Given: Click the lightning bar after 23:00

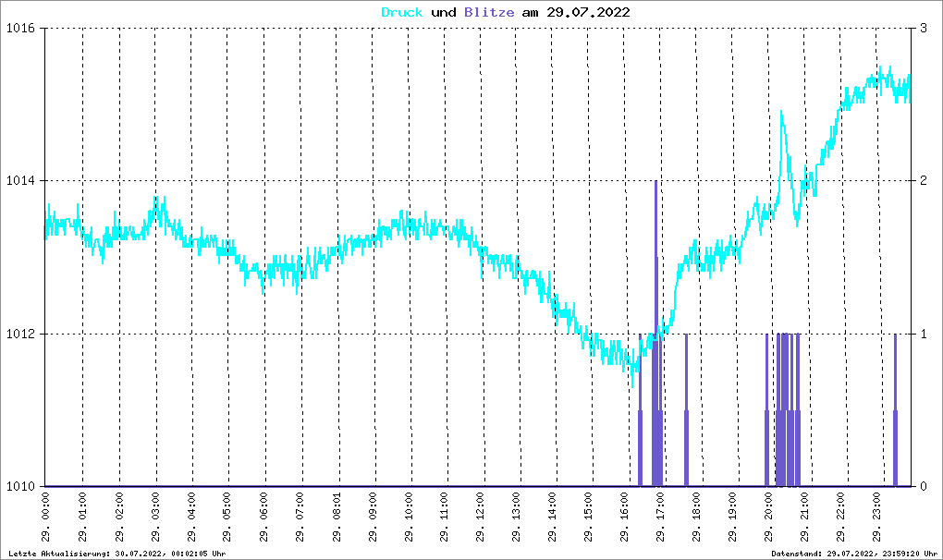Looking at the screenshot, I should click(x=895, y=410).
